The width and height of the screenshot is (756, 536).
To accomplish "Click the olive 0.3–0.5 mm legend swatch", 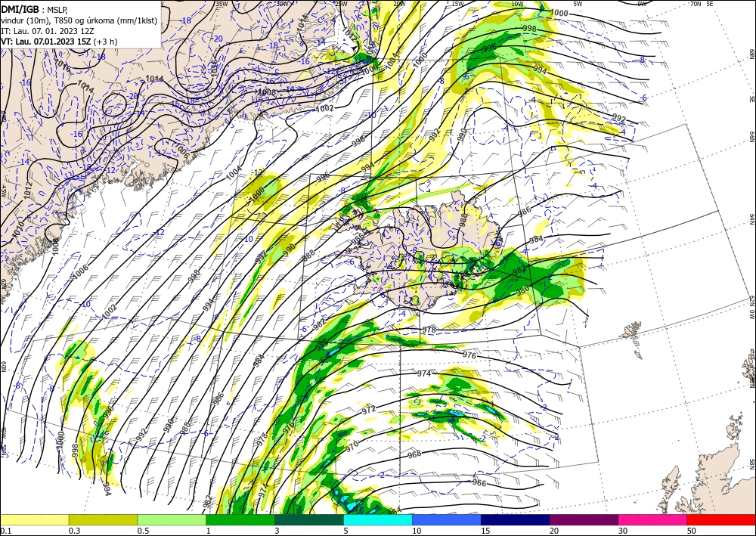I will (x=103, y=519).
